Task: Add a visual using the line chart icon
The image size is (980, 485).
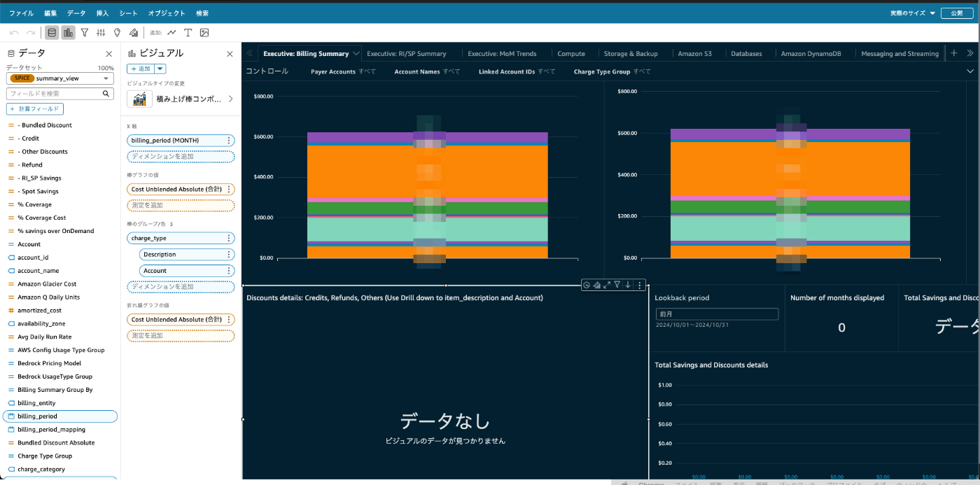Action: point(172,32)
